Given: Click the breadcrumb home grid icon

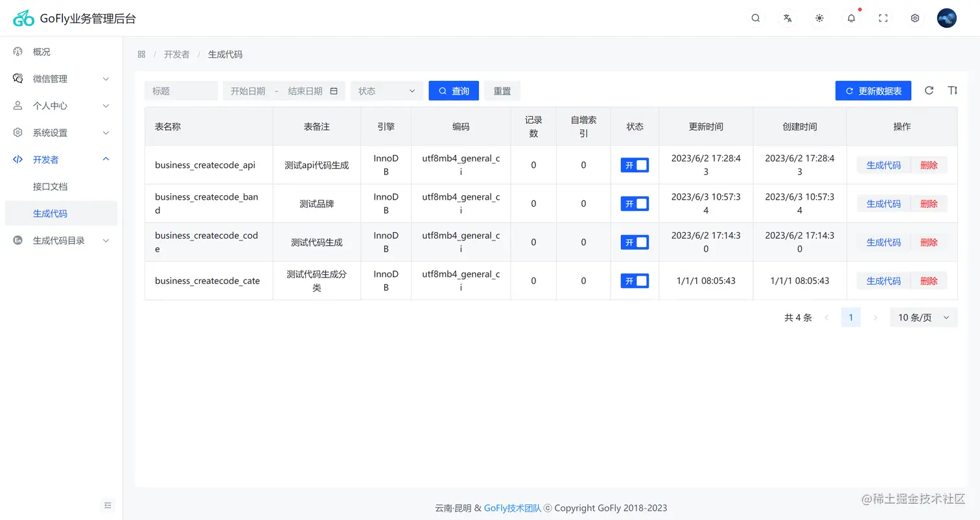Looking at the screenshot, I should pyautogui.click(x=141, y=54).
